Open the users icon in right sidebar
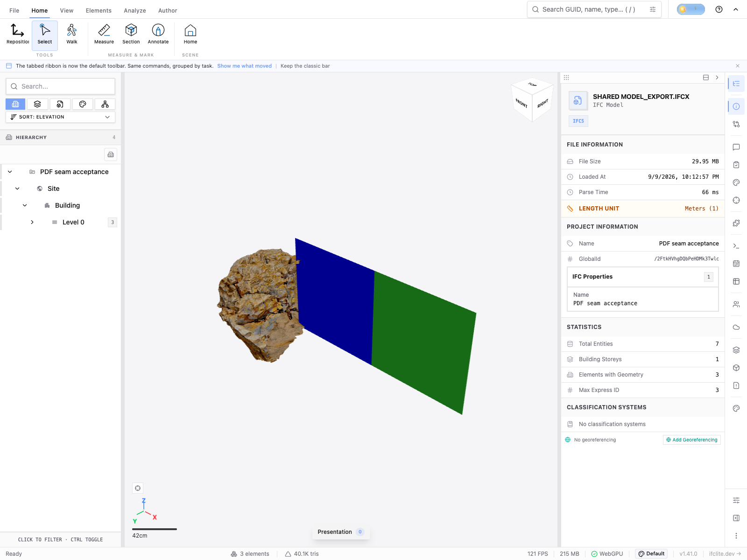 click(736, 304)
